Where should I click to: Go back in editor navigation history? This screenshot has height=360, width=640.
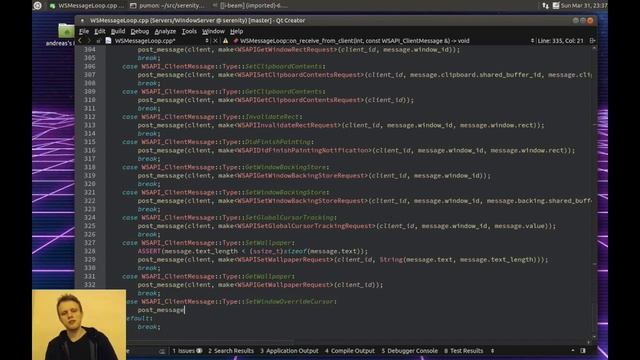point(80,41)
